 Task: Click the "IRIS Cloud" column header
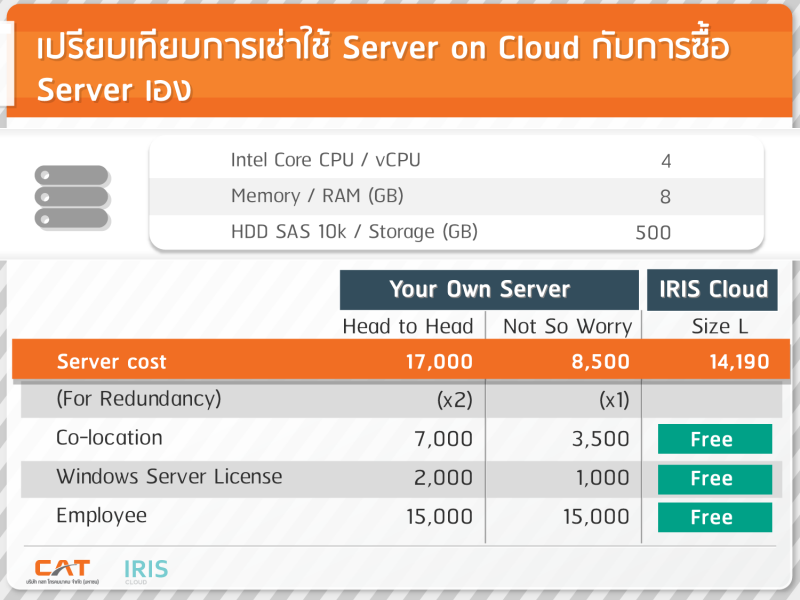[712, 289]
